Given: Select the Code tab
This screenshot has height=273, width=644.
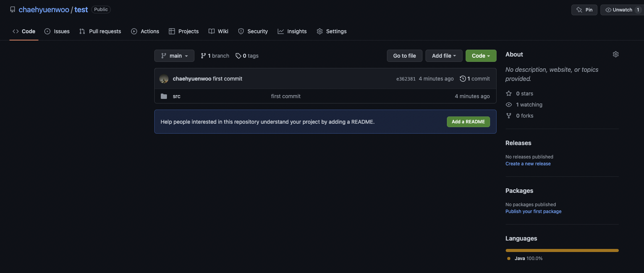Looking at the screenshot, I should coord(24,31).
